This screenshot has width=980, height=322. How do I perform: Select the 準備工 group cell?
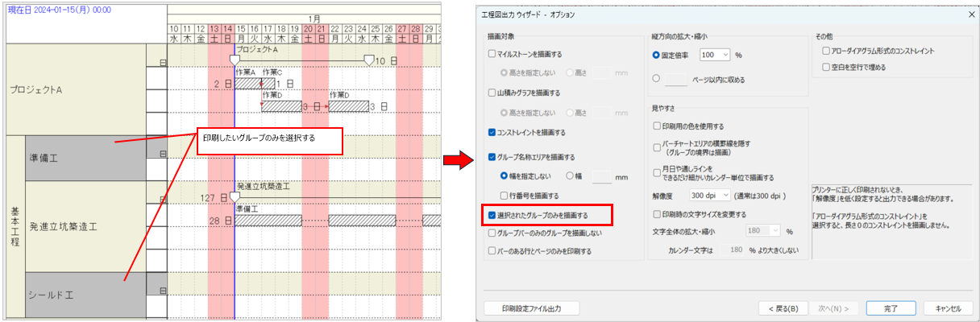[85, 158]
